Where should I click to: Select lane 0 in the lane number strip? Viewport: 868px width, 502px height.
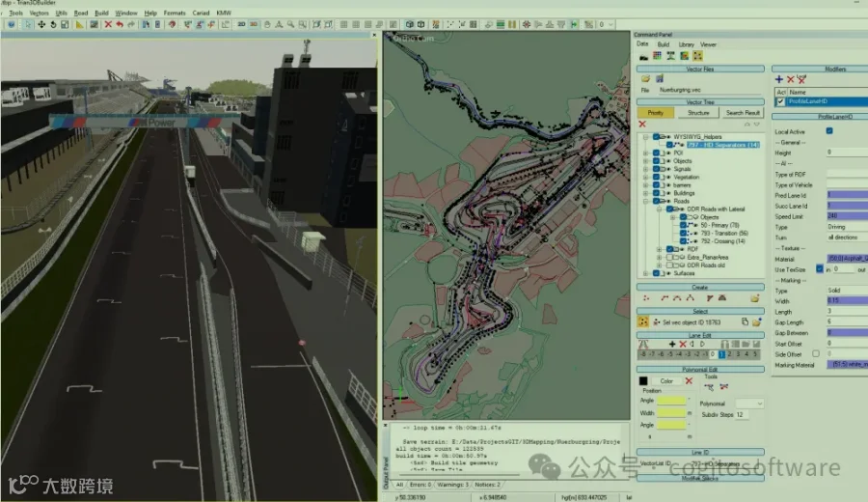(x=713, y=354)
